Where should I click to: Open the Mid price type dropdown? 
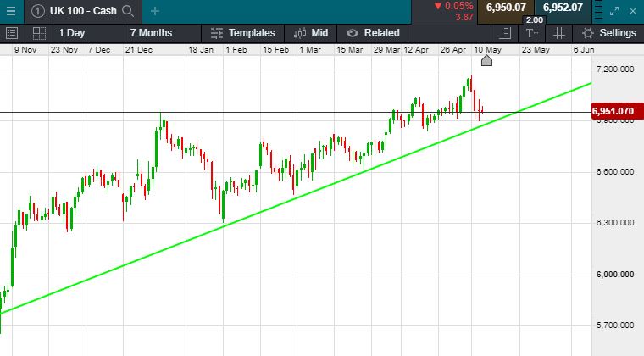(311, 33)
